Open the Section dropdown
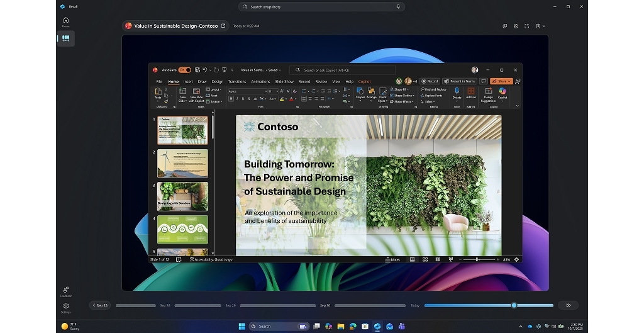 click(x=214, y=101)
